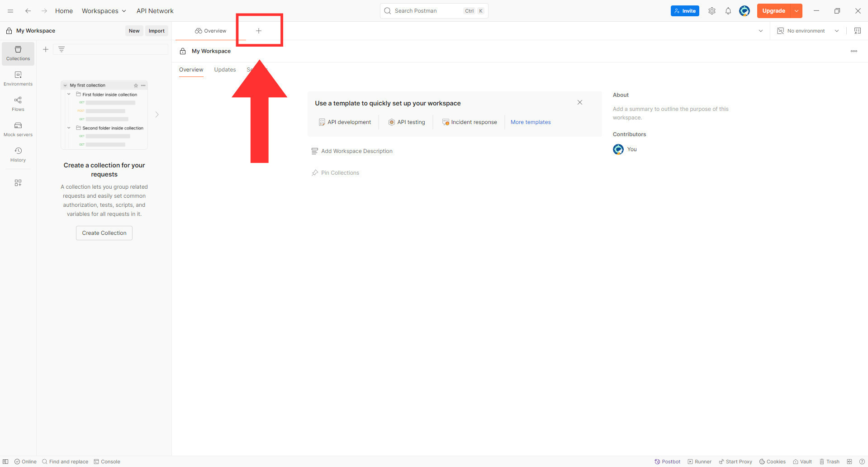868x467 pixels.
Task: Open workspace more options ellipsis
Action: [854, 51]
